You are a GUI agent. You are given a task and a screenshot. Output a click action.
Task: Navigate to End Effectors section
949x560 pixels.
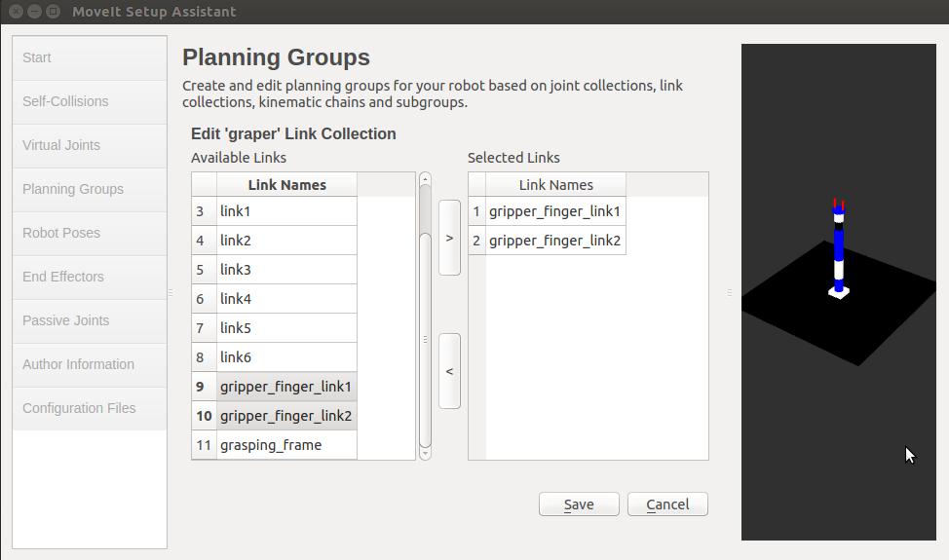tap(90, 277)
